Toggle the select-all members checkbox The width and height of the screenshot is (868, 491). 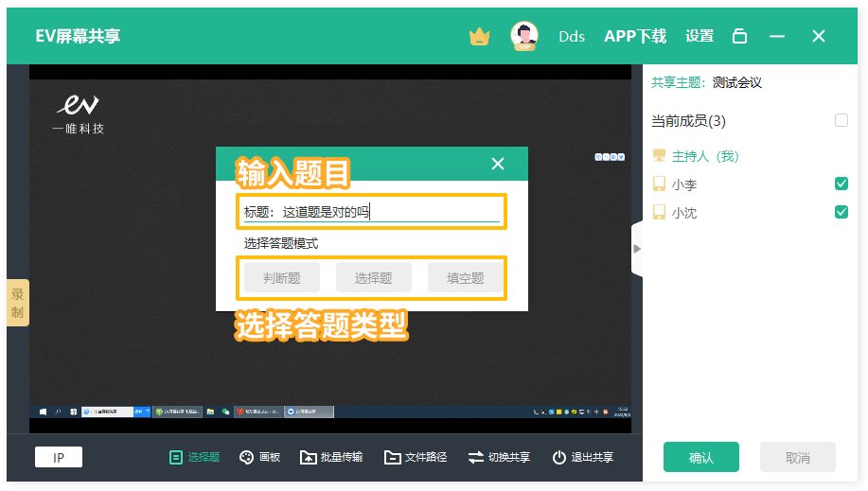tap(841, 121)
